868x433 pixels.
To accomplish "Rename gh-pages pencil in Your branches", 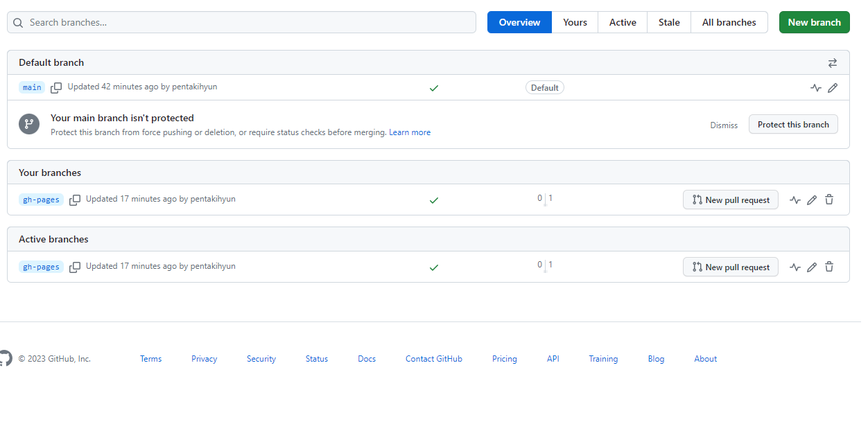I will coord(812,200).
